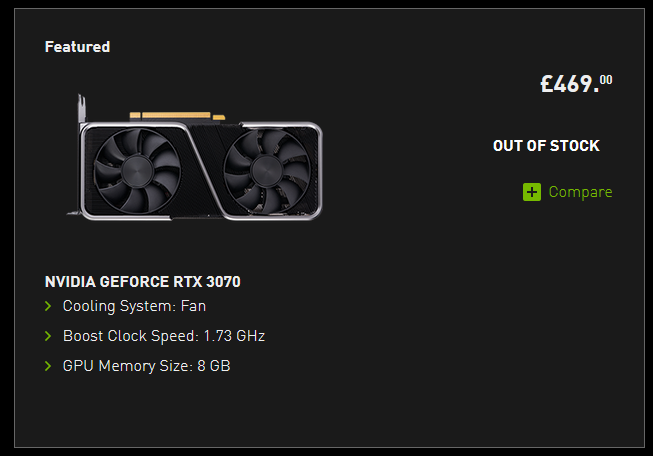The image size is (653, 456).
Task: Click the pound sign in the price
Action: tap(547, 85)
